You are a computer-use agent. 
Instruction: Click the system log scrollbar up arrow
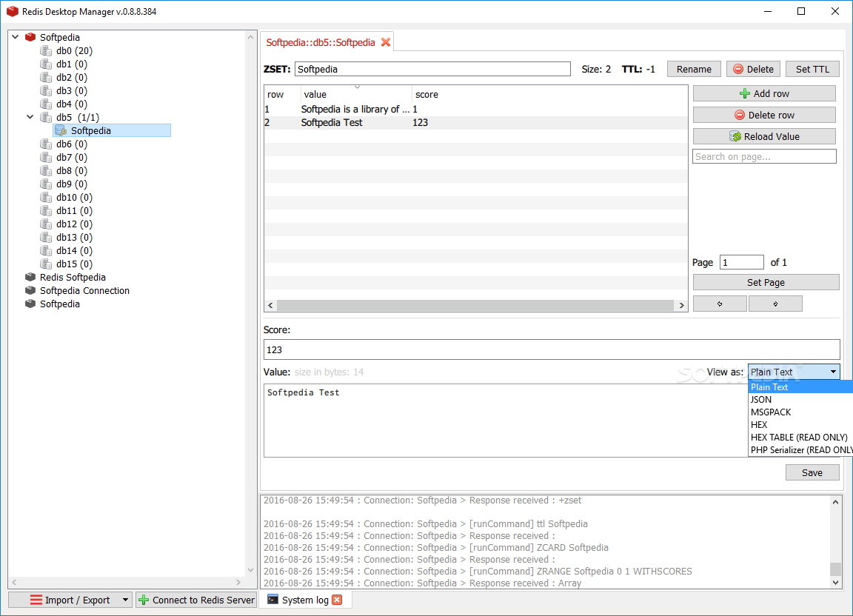pyautogui.click(x=835, y=502)
